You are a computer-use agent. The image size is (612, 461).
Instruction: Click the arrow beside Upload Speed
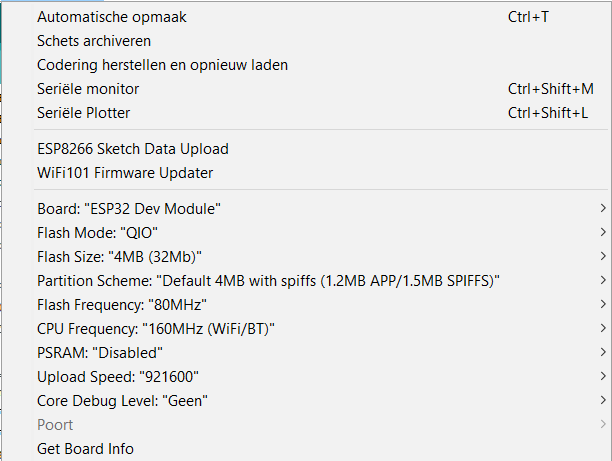pos(603,377)
